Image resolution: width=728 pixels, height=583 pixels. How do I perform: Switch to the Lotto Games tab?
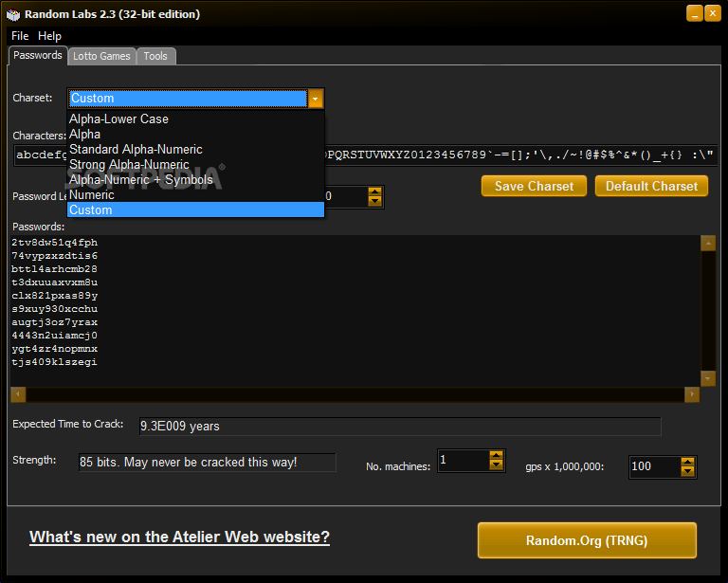[101, 56]
